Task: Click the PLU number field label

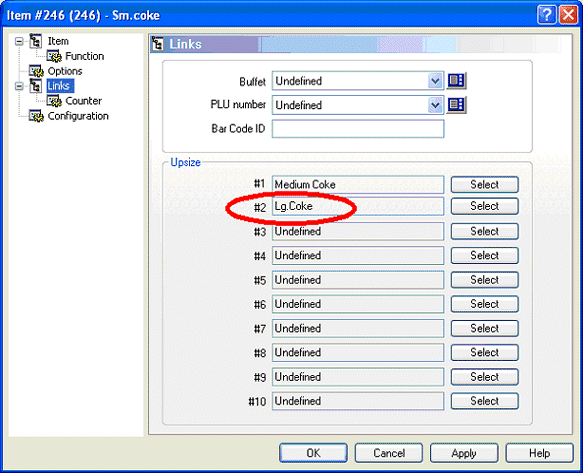Action: pos(238,104)
